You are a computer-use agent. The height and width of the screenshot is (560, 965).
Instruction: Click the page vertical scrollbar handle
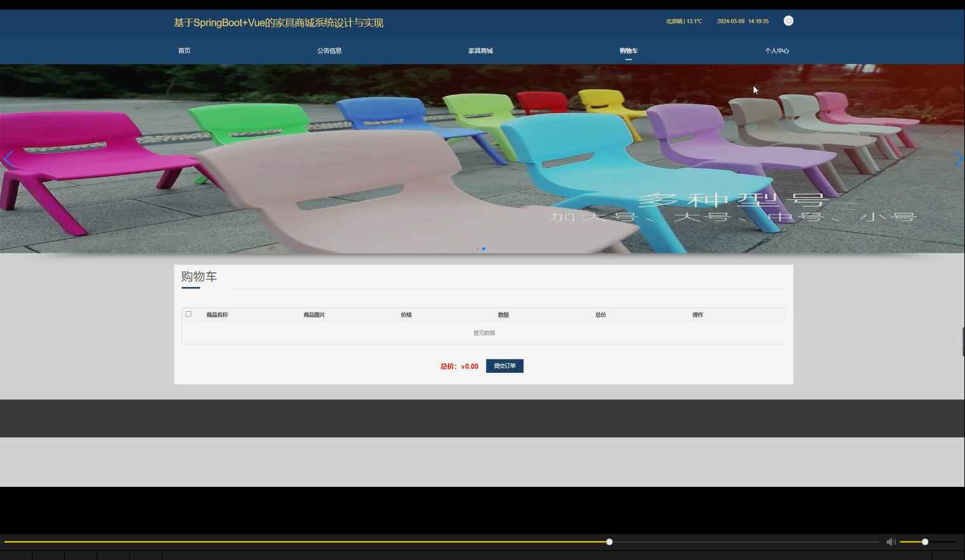click(x=963, y=342)
